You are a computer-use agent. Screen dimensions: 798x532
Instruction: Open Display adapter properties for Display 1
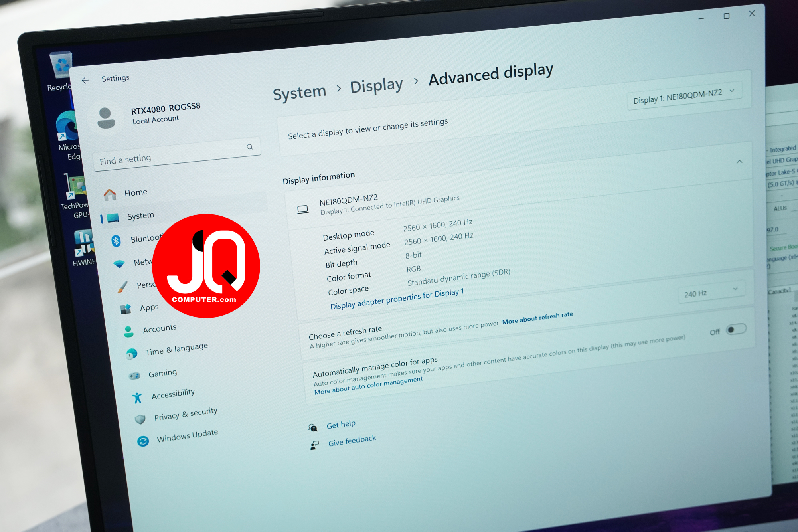coord(397,299)
